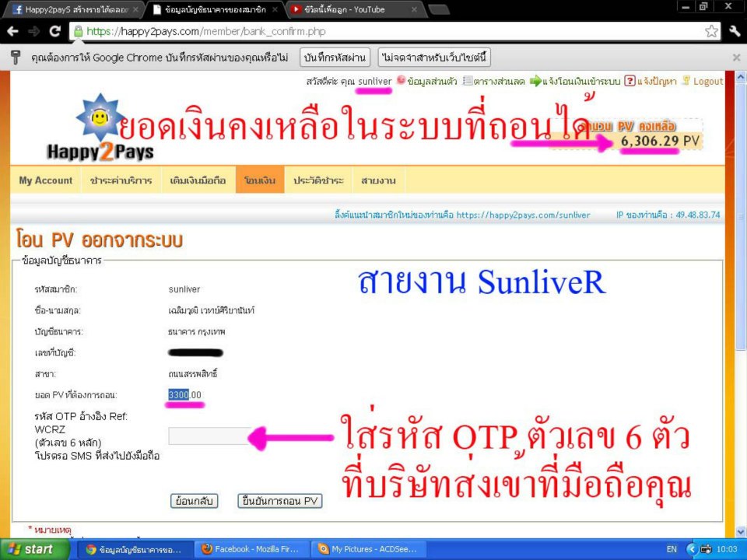Click the ย้อนกลับ back button
The image size is (747, 560).
(195, 501)
